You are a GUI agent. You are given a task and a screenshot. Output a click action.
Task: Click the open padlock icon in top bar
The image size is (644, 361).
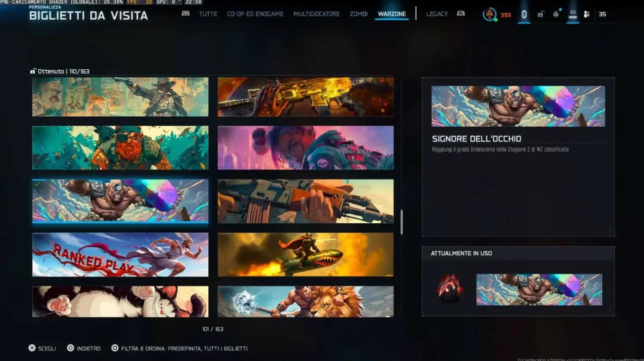(540, 14)
